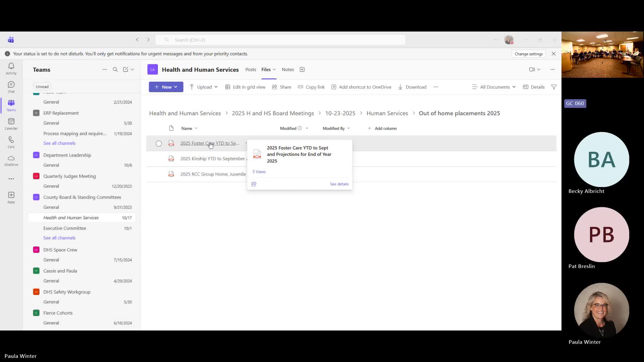Expand the All Documents view dropdown
Image resolution: width=644 pixels, height=362 pixels.
pyautogui.click(x=494, y=87)
